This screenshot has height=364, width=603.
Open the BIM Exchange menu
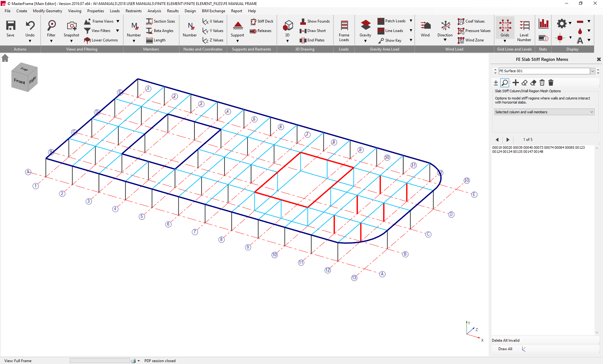tap(213, 11)
